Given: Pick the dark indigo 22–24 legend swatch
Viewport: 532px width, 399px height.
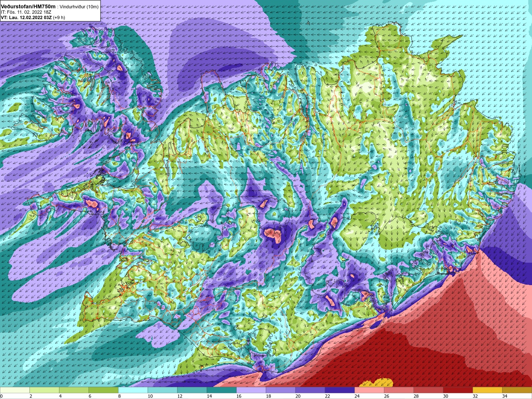Looking at the screenshot, I should pos(340,390).
